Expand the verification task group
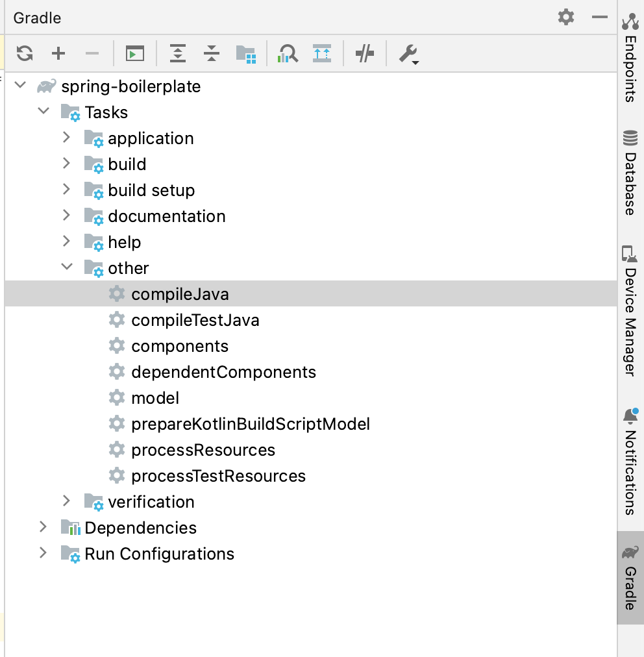This screenshot has height=657, width=644. click(x=66, y=501)
